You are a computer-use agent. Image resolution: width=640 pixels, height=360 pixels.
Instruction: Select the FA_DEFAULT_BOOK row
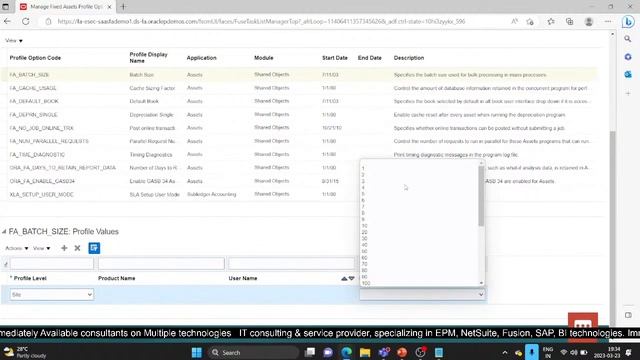coord(299,101)
